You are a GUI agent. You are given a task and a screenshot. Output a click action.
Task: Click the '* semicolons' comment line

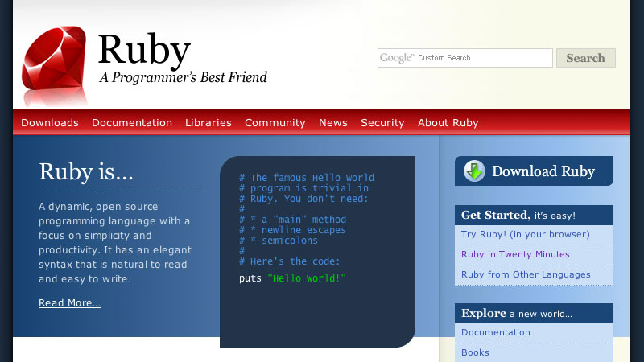point(279,241)
